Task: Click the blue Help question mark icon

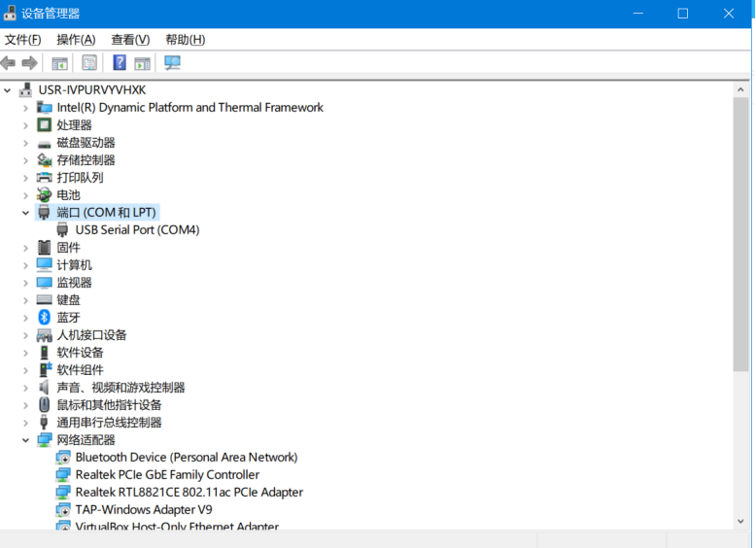Action: [119, 63]
